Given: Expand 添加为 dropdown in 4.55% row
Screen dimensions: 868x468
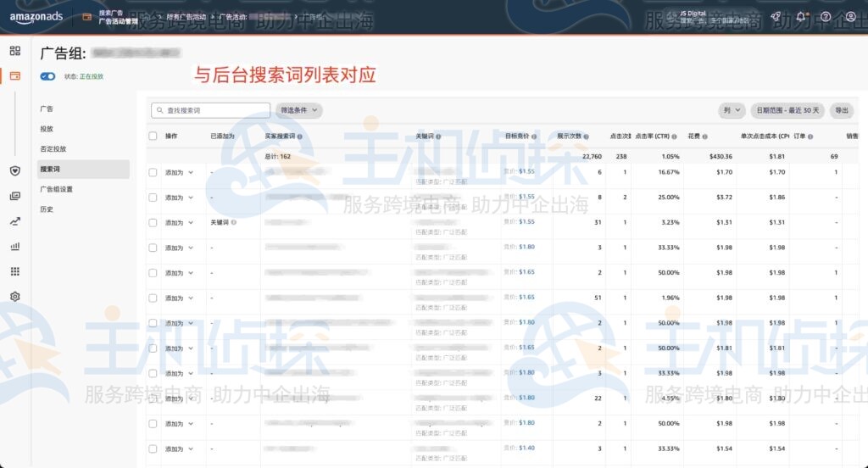Looking at the screenshot, I should pos(180,398).
